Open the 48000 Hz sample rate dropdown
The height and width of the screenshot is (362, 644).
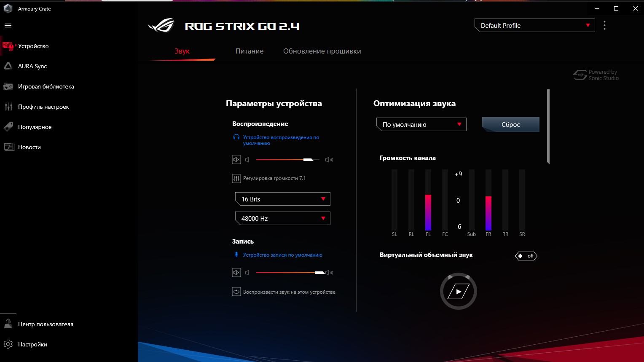283,218
